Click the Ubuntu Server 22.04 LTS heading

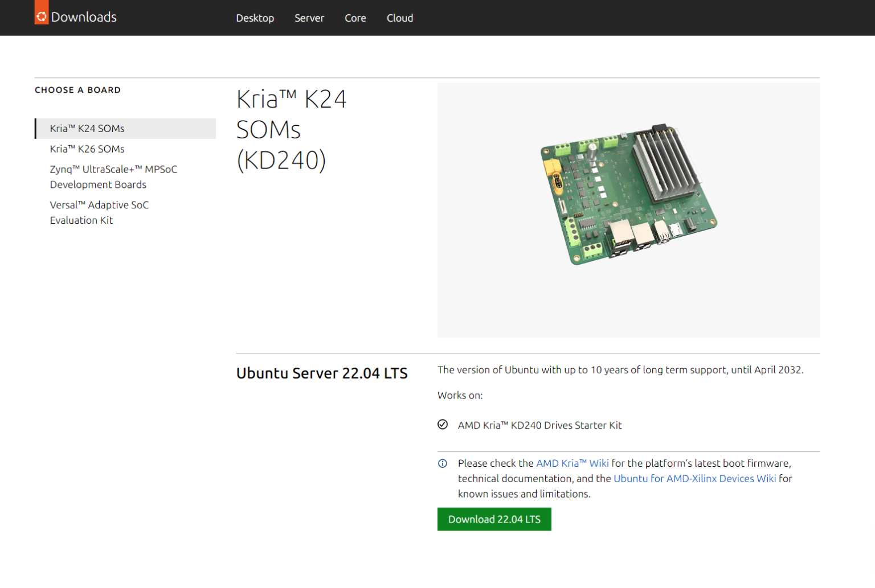click(x=322, y=373)
